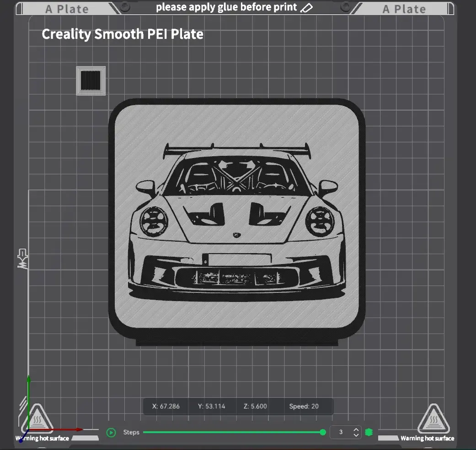Click the please apply glue before print text
This screenshot has width=476, height=450.
(x=226, y=7)
